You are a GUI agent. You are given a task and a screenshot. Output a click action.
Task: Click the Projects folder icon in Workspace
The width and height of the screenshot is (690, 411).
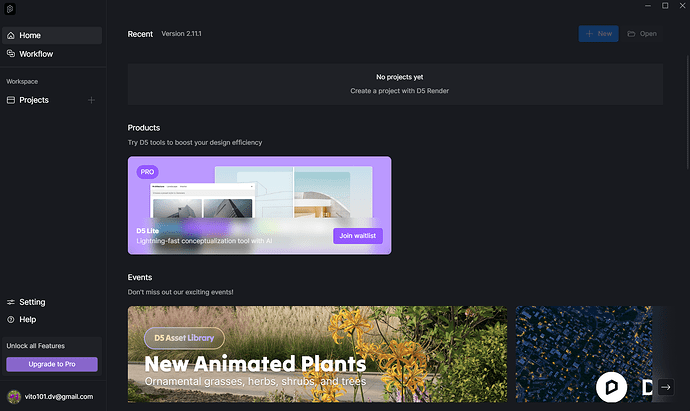(11, 100)
